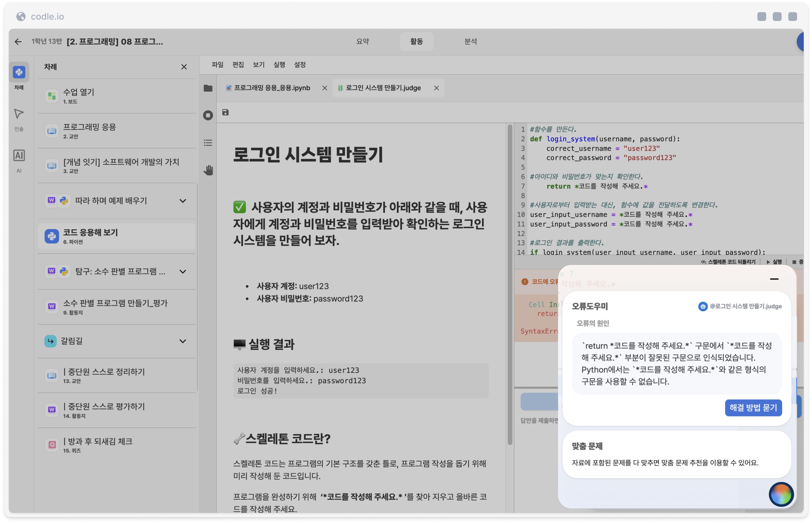
Task: Expand the 갈림길 section
Action: pyautogui.click(x=183, y=341)
